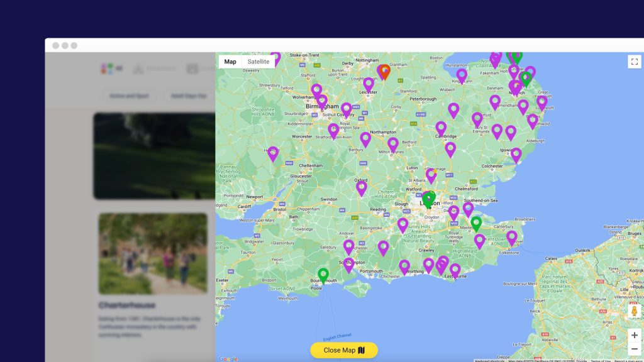Click the Close Map button
Image resolution: width=644 pixels, height=362 pixels.
[x=344, y=350]
